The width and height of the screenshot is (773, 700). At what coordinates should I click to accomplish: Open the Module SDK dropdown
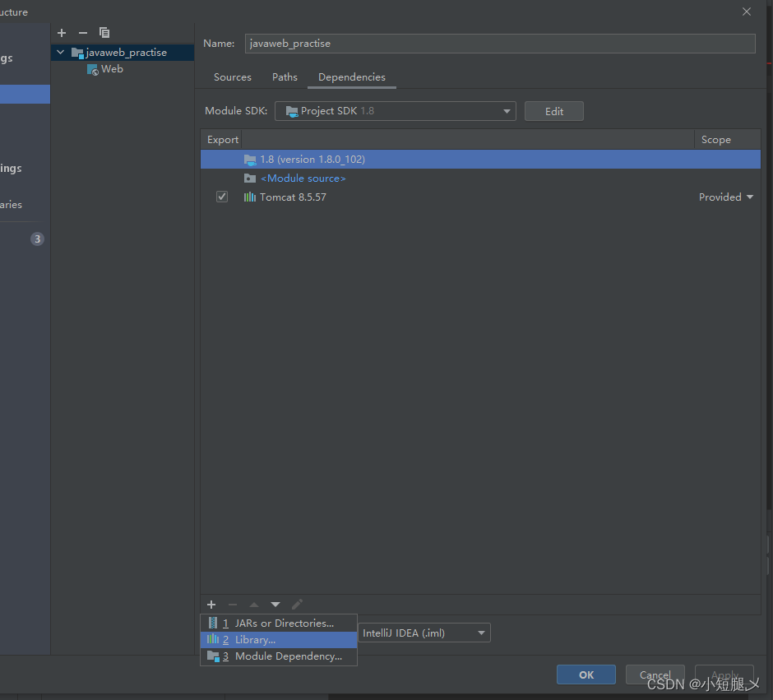(x=396, y=111)
